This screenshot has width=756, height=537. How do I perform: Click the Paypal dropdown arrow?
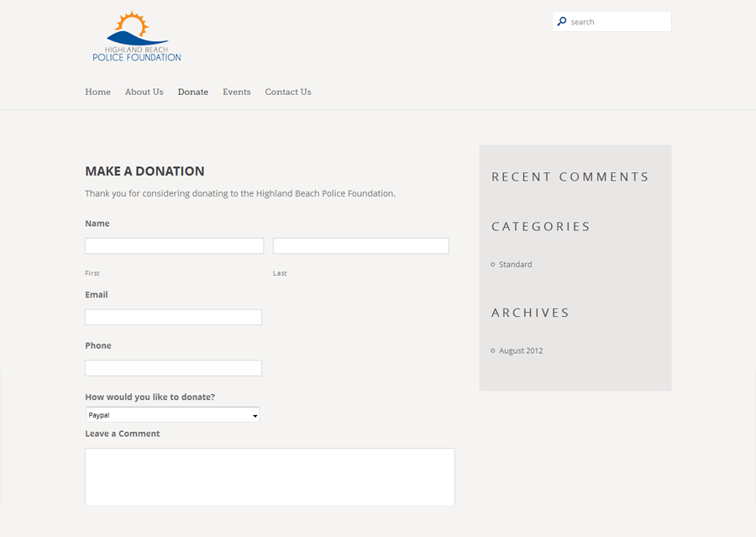tap(255, 415)
